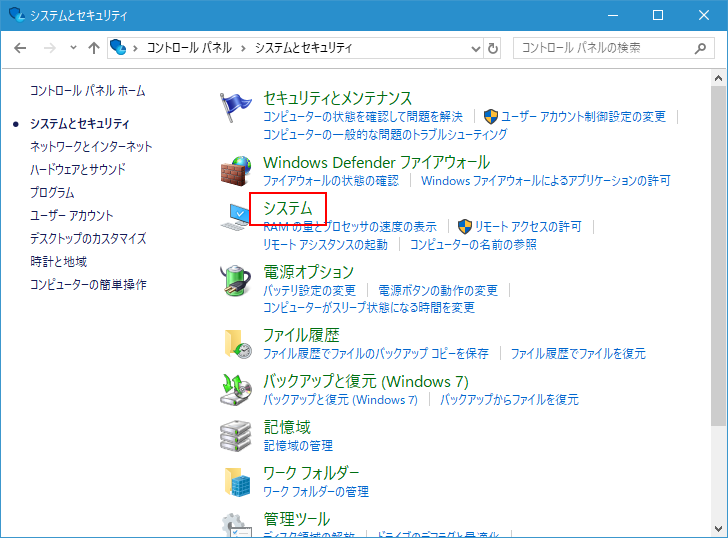Click the Security and Maintenance flag icon
This screenshot has height=538, width=728.
coord(235,107)
